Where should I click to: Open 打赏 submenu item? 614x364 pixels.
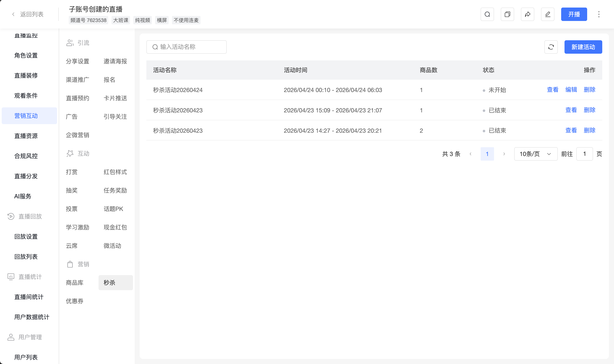click(x=72, y=172)
